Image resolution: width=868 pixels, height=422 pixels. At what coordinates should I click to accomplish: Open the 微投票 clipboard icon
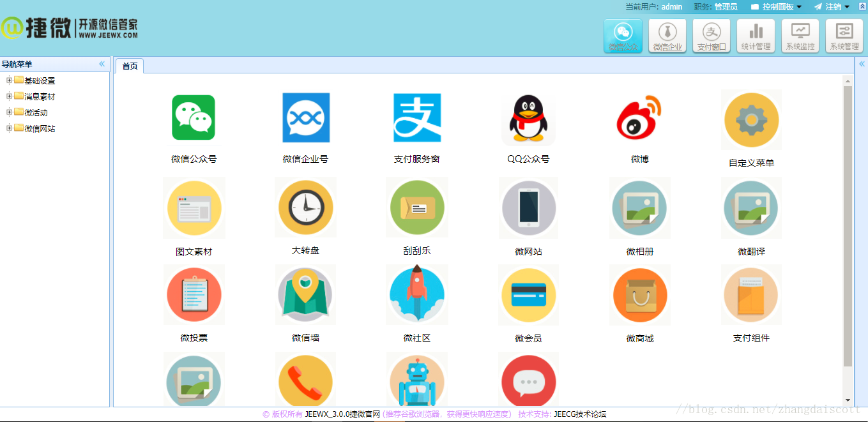point(194,295)
